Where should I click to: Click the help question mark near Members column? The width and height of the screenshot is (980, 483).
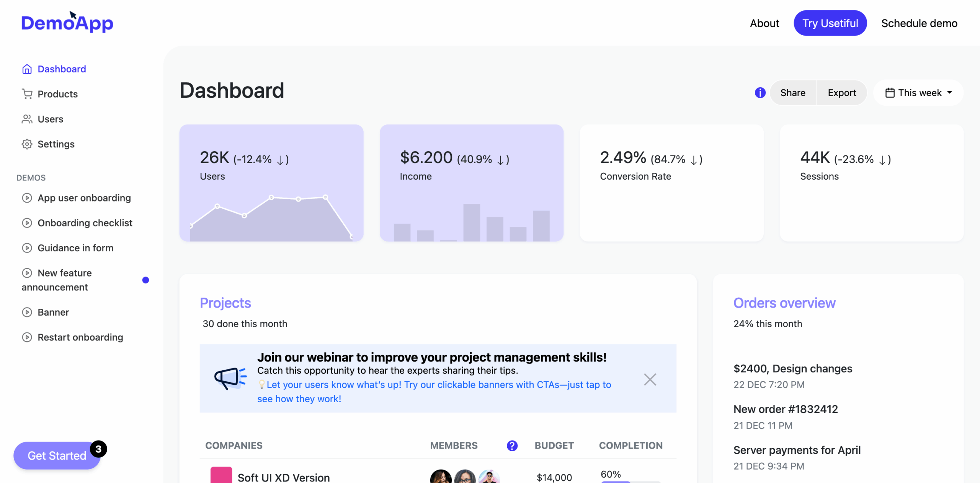click(512, 445)
